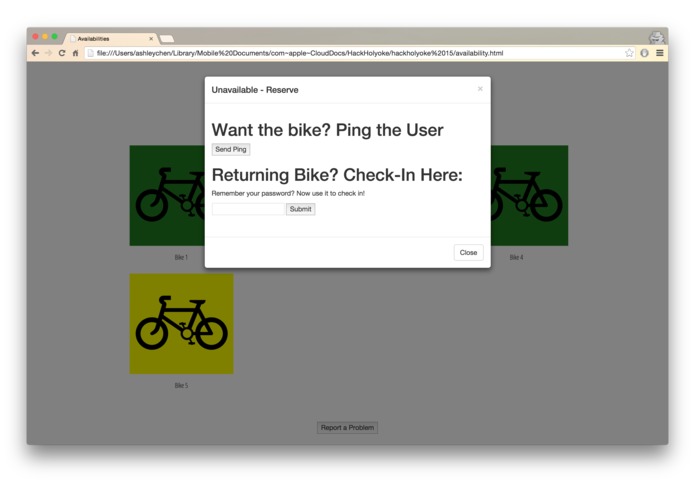
Task: Click the browser back arrow
Action: [x=35, y=53]
